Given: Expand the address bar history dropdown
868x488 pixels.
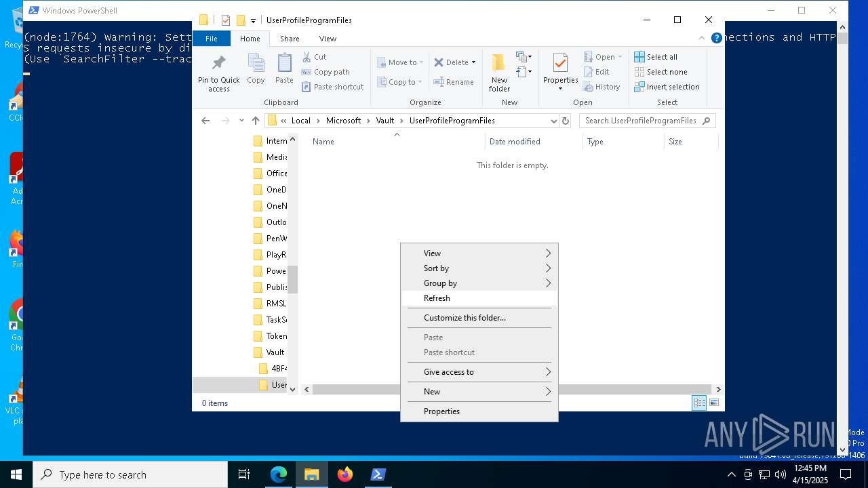Looking at the screenshot, I should pos(553,121).
